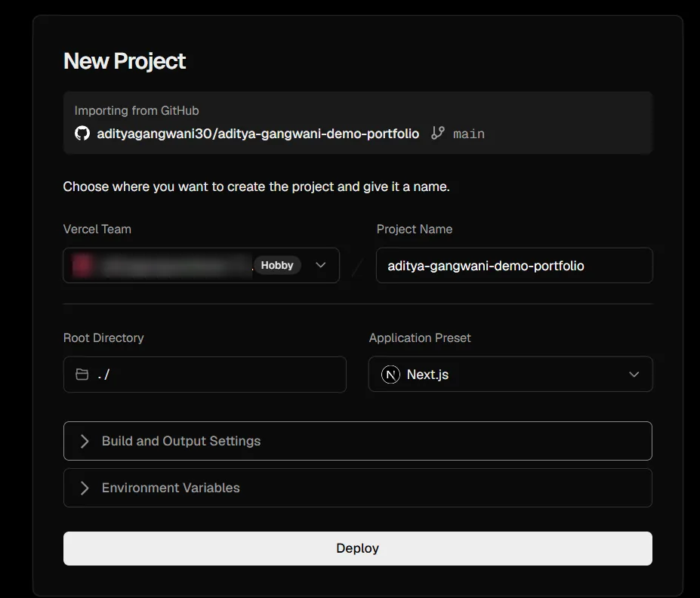Click the main branch label
The width and height of the screenshot is (700, 598).
[x=469, y=134]
